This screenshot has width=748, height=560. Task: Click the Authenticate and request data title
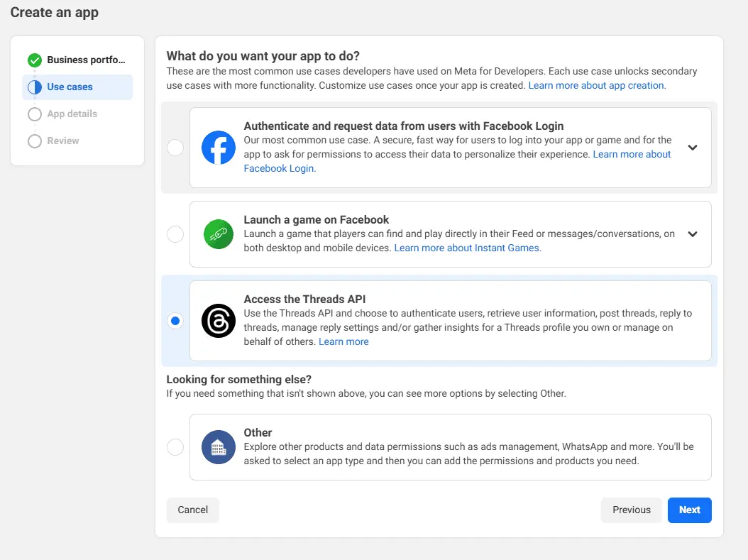(x=404, y=126)
